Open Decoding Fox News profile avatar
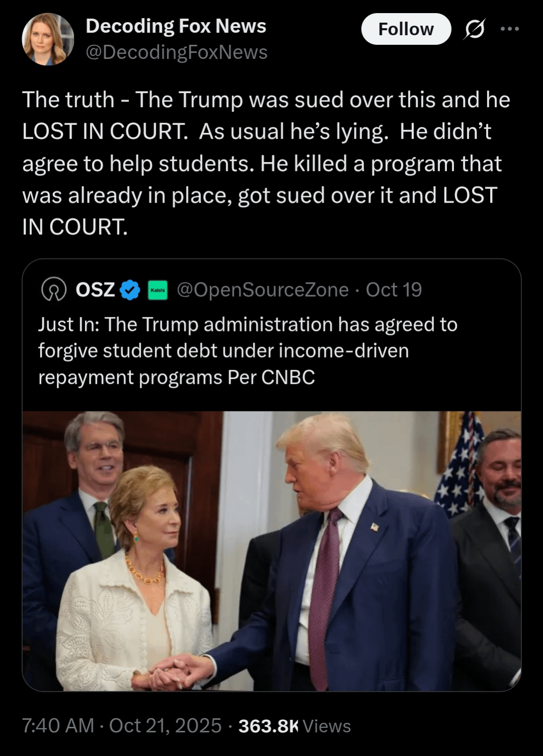Screen dimensions: 543x756 tap(48, 39)
